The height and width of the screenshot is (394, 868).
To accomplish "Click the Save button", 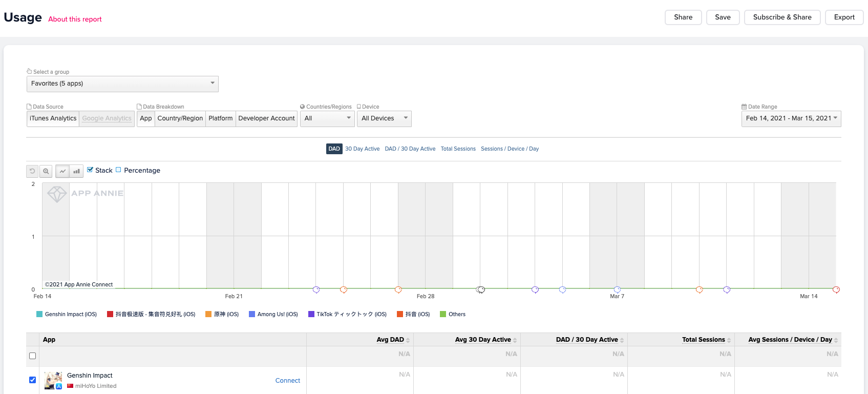I will (x=723, y=17).
